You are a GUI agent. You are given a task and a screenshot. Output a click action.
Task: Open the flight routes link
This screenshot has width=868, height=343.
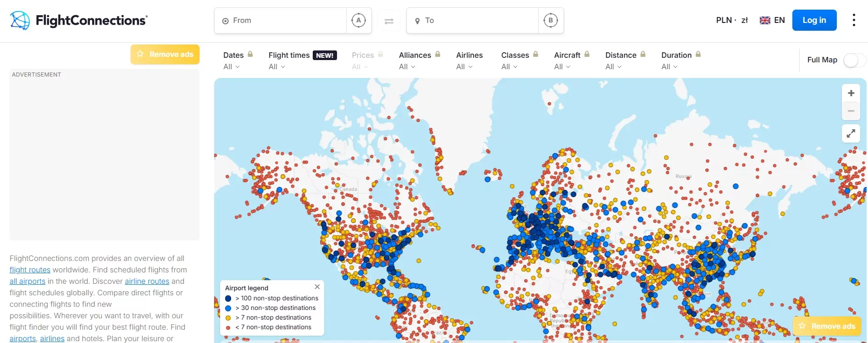(30, 270)
